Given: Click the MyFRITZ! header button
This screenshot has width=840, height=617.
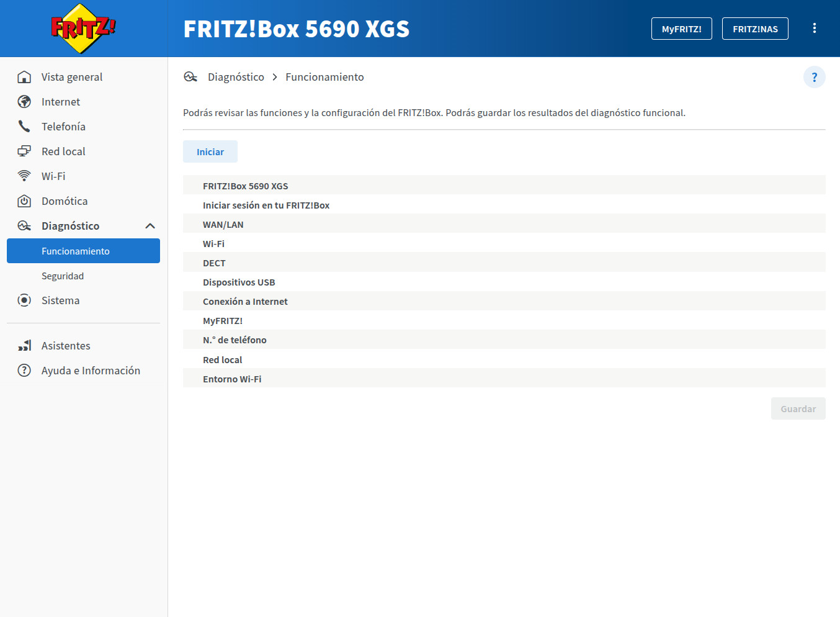Looking at the screenshot, I should pos(681,29).
